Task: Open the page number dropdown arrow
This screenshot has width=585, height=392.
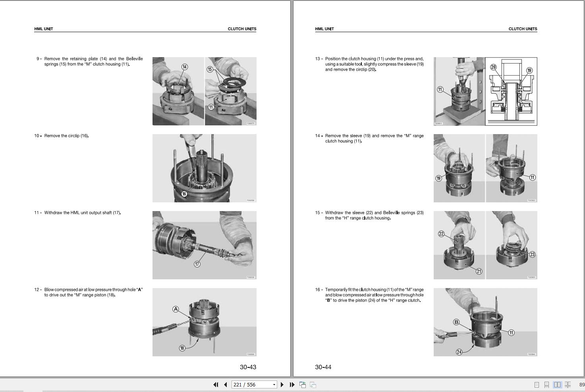Action: pos(274,384)
